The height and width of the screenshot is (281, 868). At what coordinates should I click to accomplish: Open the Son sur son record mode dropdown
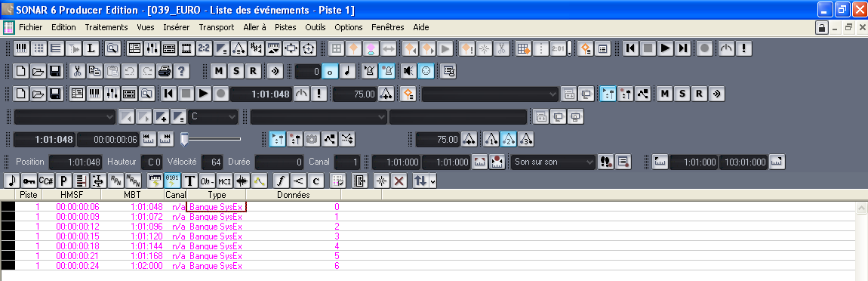(x=553, y=162)
